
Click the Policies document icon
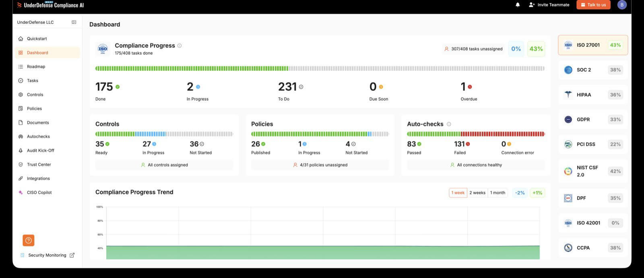click(x=21, y=108)
